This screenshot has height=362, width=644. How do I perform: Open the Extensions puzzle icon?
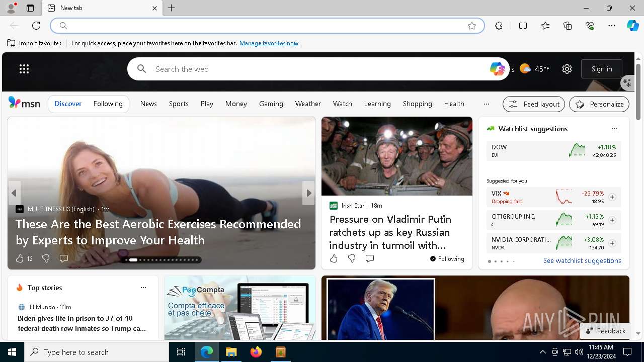(x=499, y=26)
